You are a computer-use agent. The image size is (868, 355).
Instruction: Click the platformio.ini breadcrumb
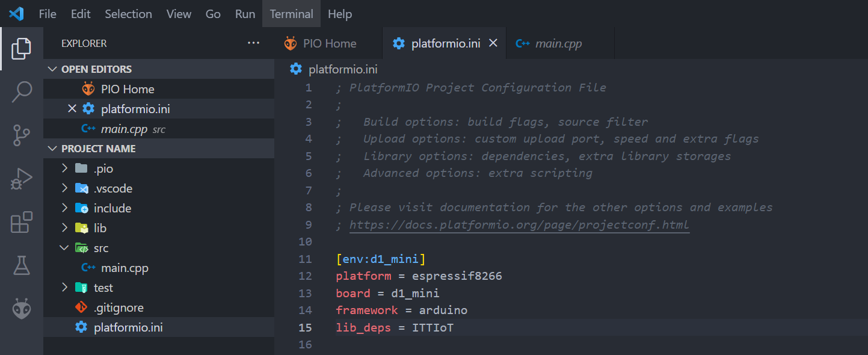(342, 69)
